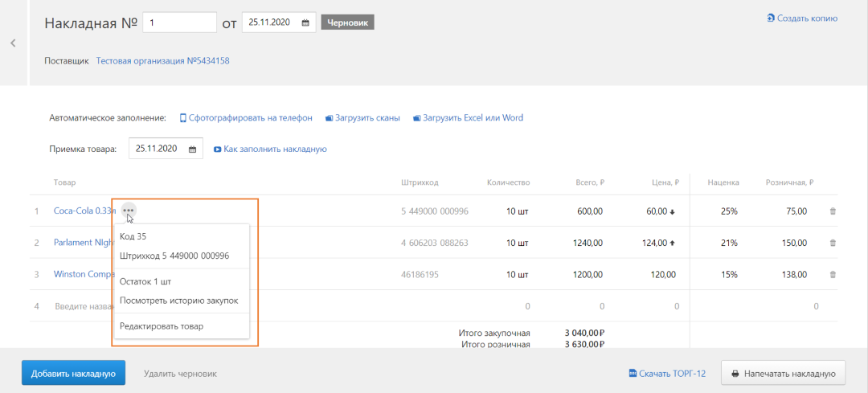Choose Посмотреть историю закупок menu item

pyautogui.click(x=178, y=301)
